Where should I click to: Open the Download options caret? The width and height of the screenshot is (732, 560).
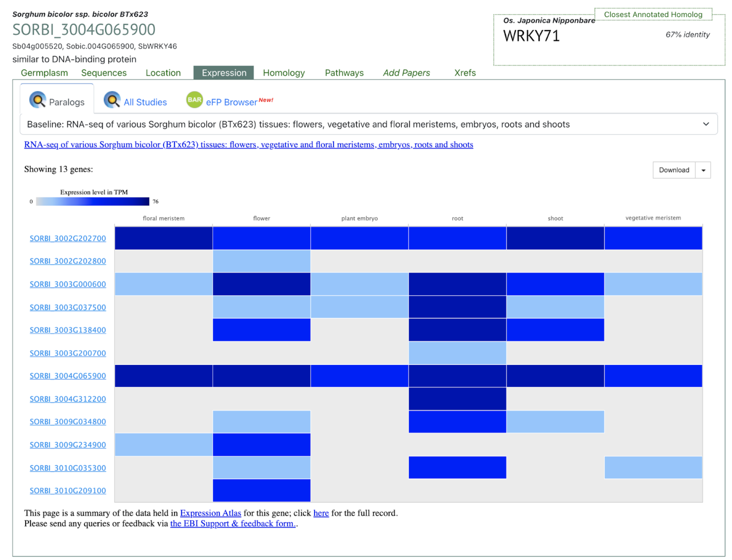coord(703,170)
